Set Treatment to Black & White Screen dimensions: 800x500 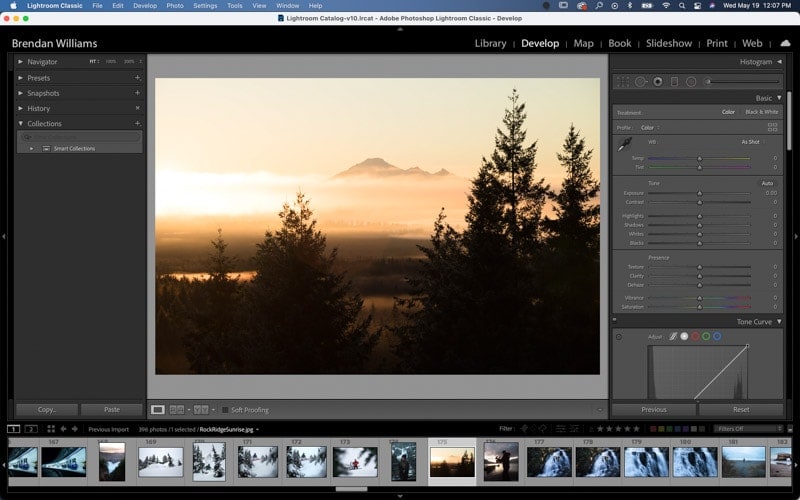(762, 112)
